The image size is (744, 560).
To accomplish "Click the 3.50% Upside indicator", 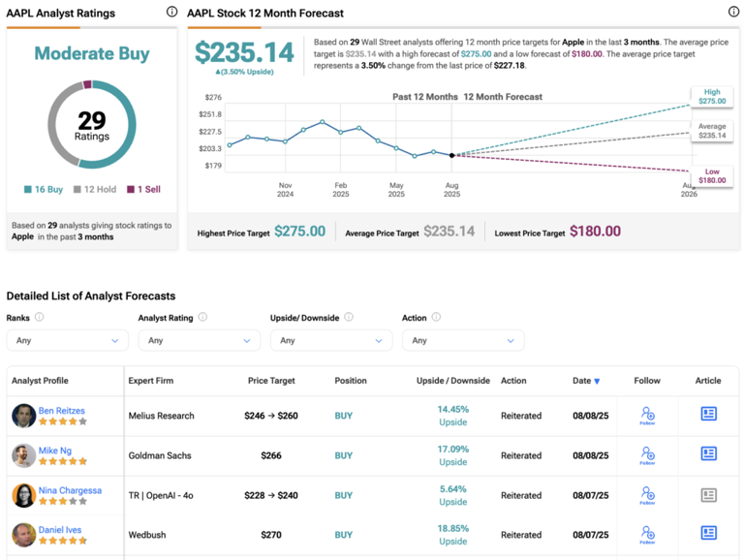I will pyautogui.click(x=244, y=72).
